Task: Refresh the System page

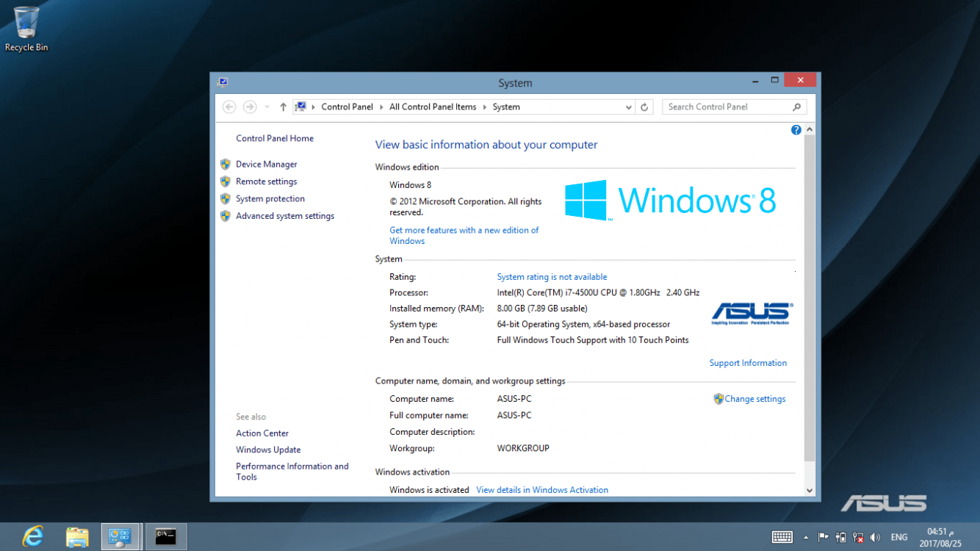Action: coord(644,107)
